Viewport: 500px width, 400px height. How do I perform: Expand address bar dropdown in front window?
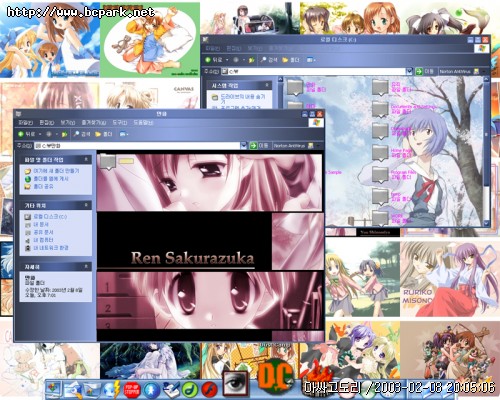244,146
